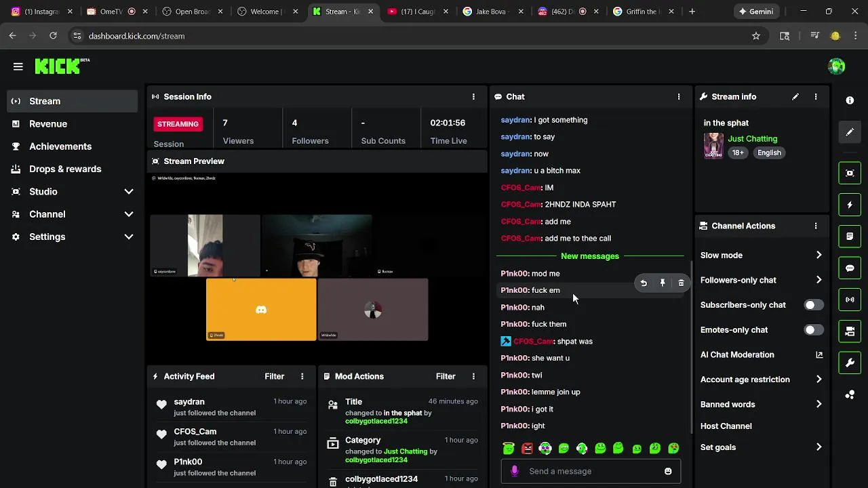The image size is (868, 488).
Task: Click P1nk00 username on 'mod me' message
Action: pos(514,274)
